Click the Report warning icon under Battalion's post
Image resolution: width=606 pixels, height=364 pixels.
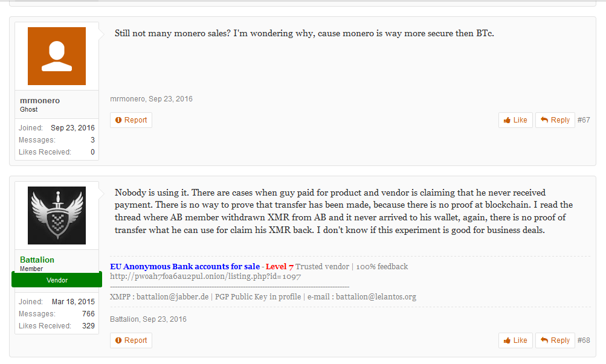tap(118, 340)
